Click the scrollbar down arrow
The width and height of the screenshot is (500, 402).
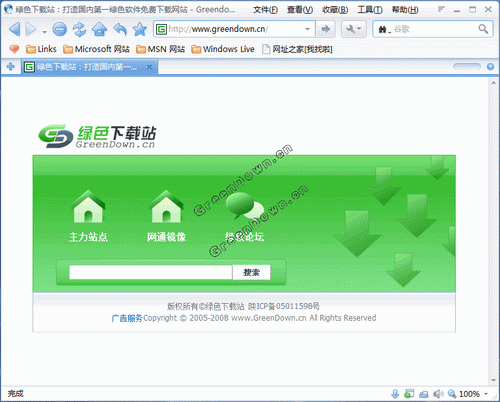[494, 380]
